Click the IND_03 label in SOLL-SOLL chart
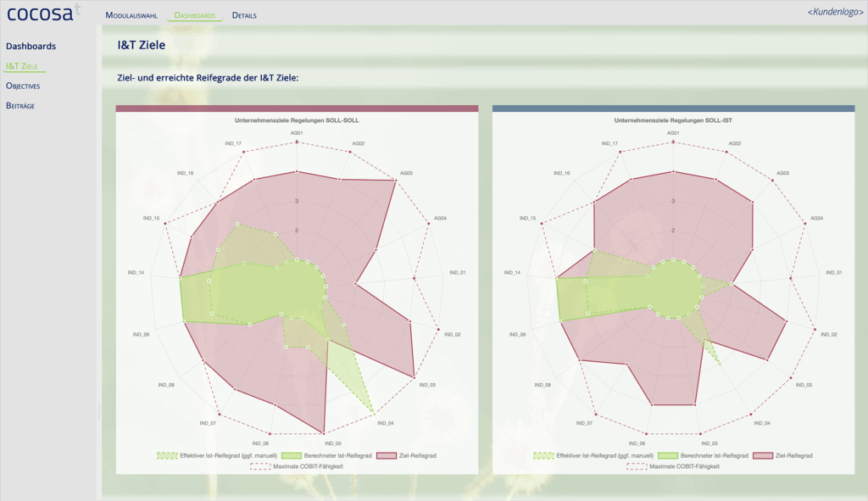 pyautogui.click(x=427, y=385)
